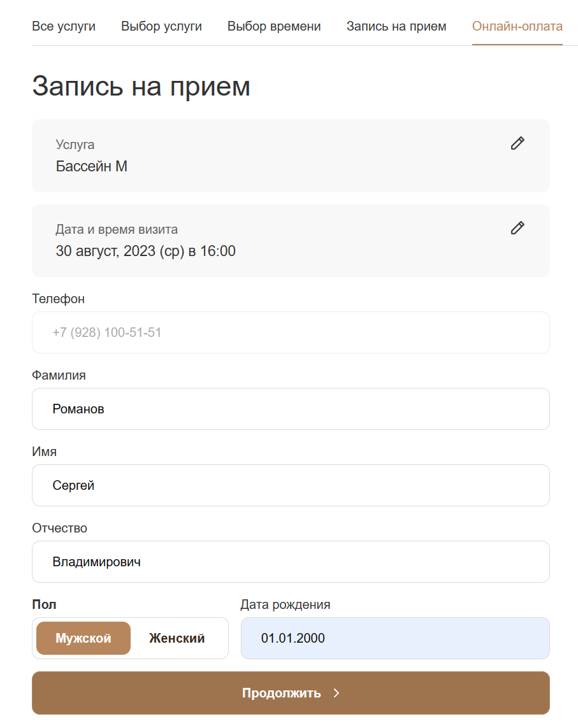The height and width of the screenshot is (728, 578).
Task: Select the Онлайн-оплата tab
Action: (517, 27)
